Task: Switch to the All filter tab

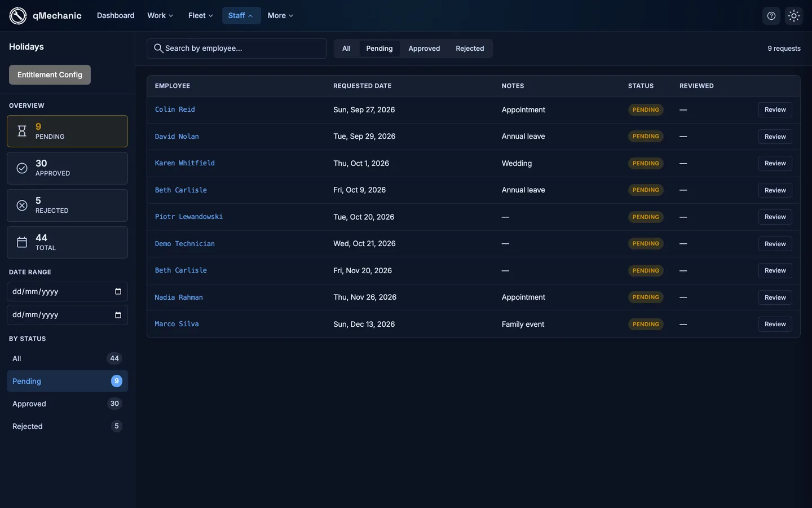Action: point(346,49)
